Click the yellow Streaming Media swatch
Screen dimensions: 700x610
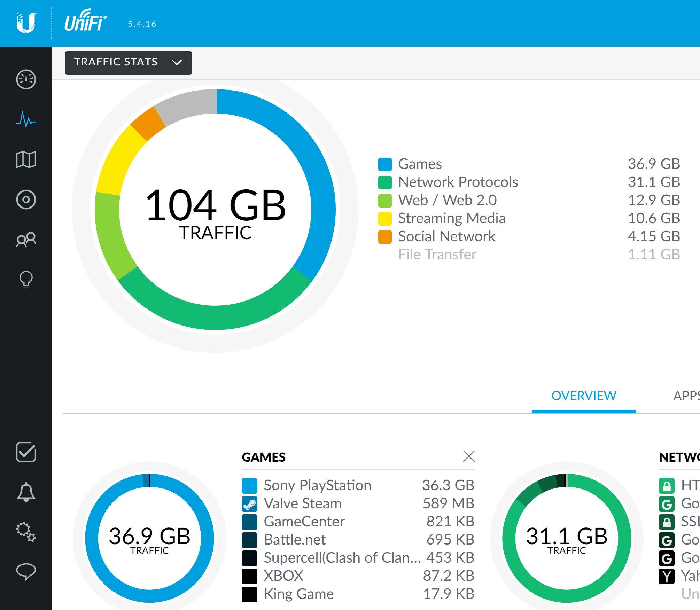point(385,219)
